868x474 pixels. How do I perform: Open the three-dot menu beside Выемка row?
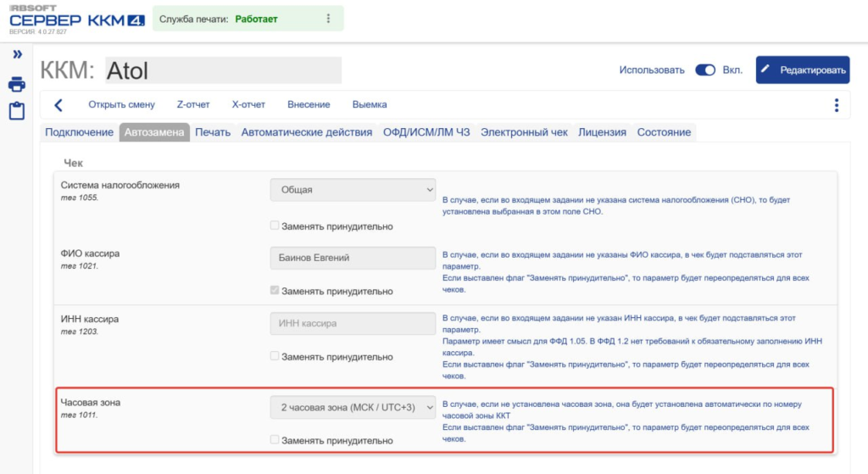pos(837,105)
